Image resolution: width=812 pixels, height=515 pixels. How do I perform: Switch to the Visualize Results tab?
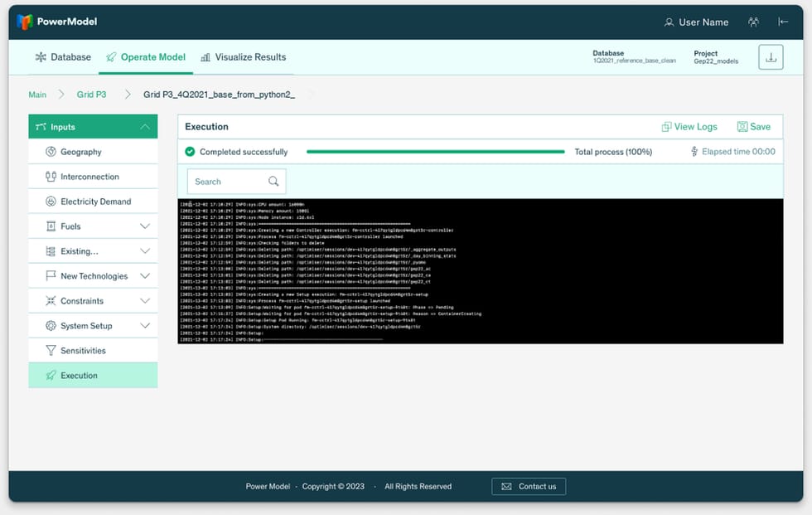coord(243,57)
